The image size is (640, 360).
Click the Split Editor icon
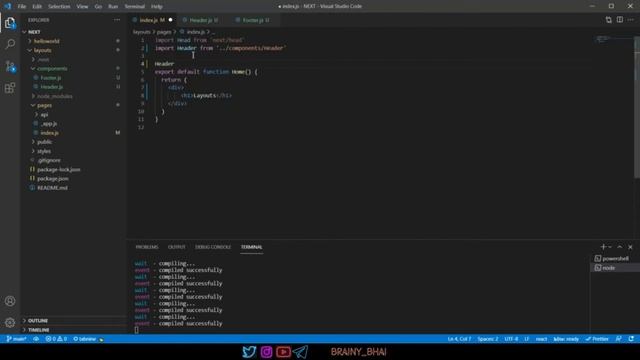pos(620,20)
